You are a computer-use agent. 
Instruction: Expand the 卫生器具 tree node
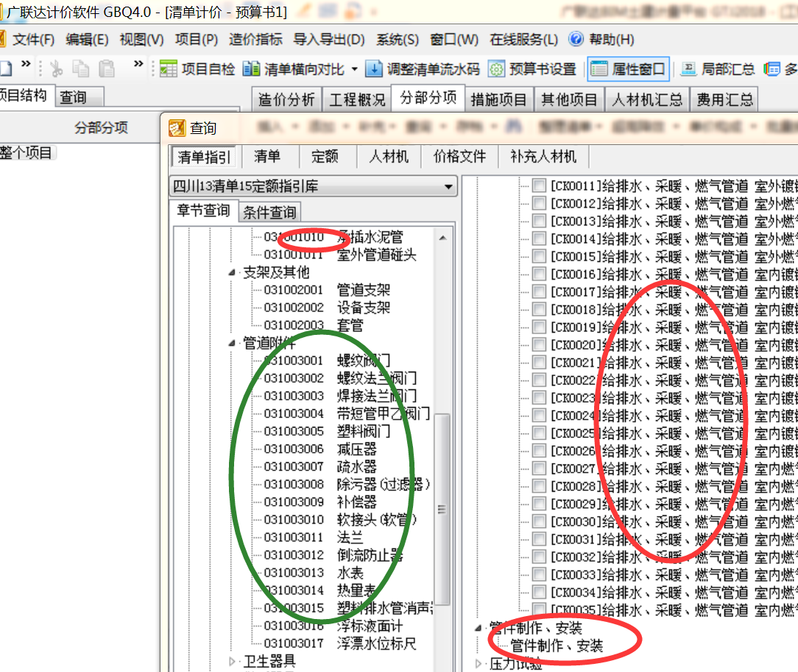[232, 661]
